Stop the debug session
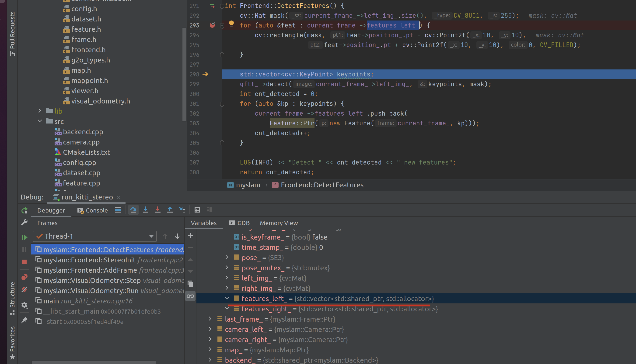636x364 pixels. pyautogui.click(x=24, y=262)
